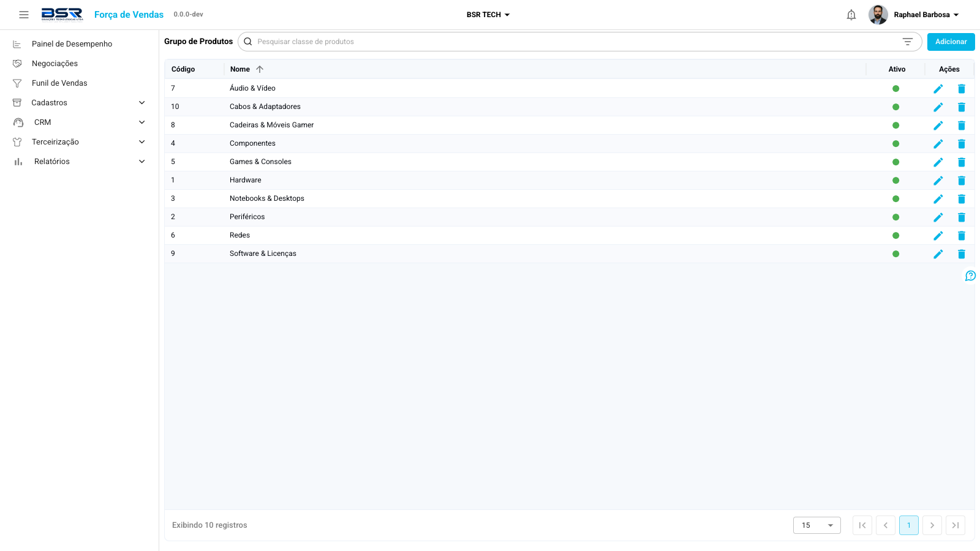980x551 pixels.
Task: Delete the Software & Licenças group
Action: point(962,254)
